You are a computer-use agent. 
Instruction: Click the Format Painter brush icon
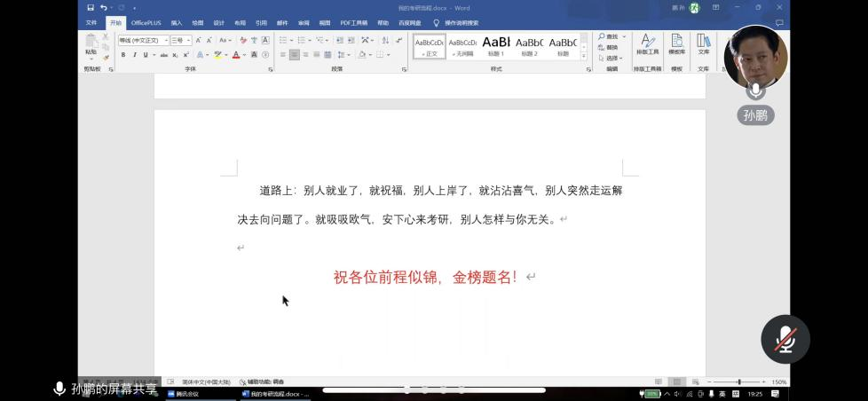pos(106,57)
